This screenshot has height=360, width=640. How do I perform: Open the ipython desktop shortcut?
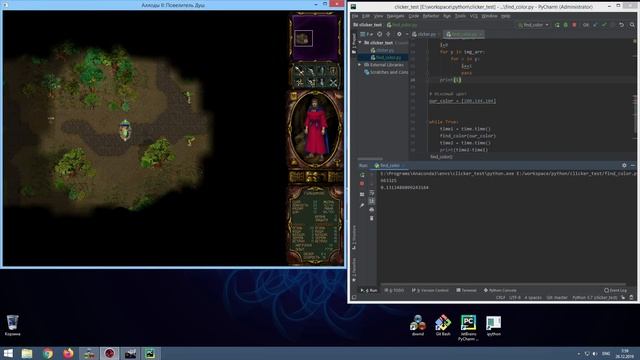click(493, 325)
